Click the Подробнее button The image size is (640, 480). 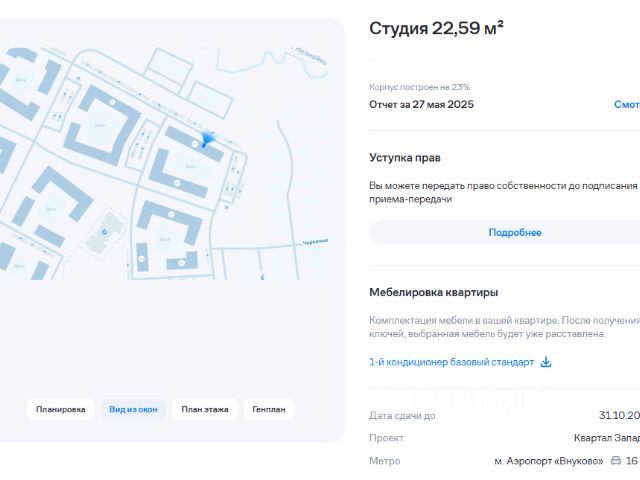[x=515, y=233]
